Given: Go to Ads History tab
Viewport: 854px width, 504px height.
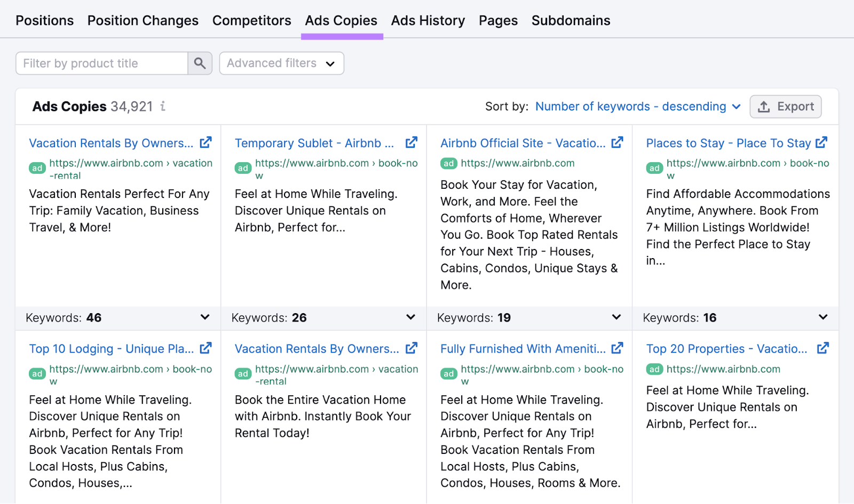Looking at the screenshot, I should (x=428, y=20).
